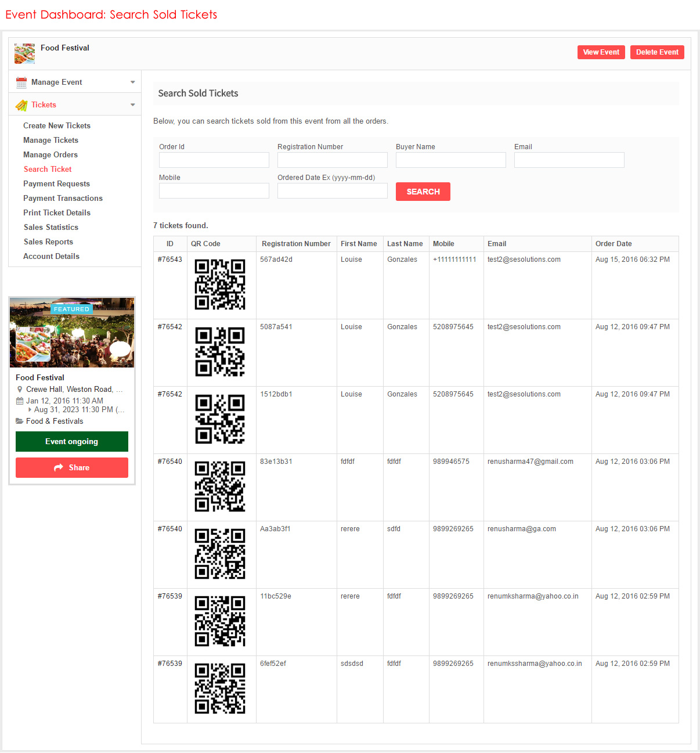Screen dimensions: 700x753
Task: Open Manage Orders in sidebar menu
Action: click(50, 155)
